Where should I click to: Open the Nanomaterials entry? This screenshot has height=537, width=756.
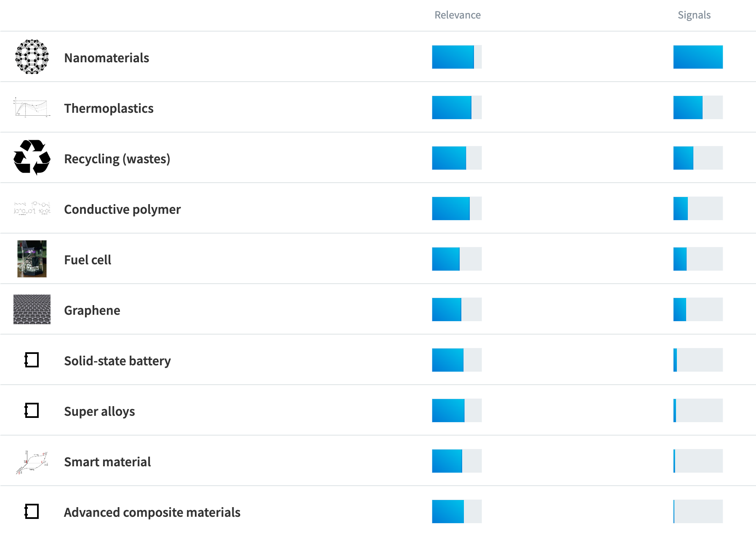[106, 58]
